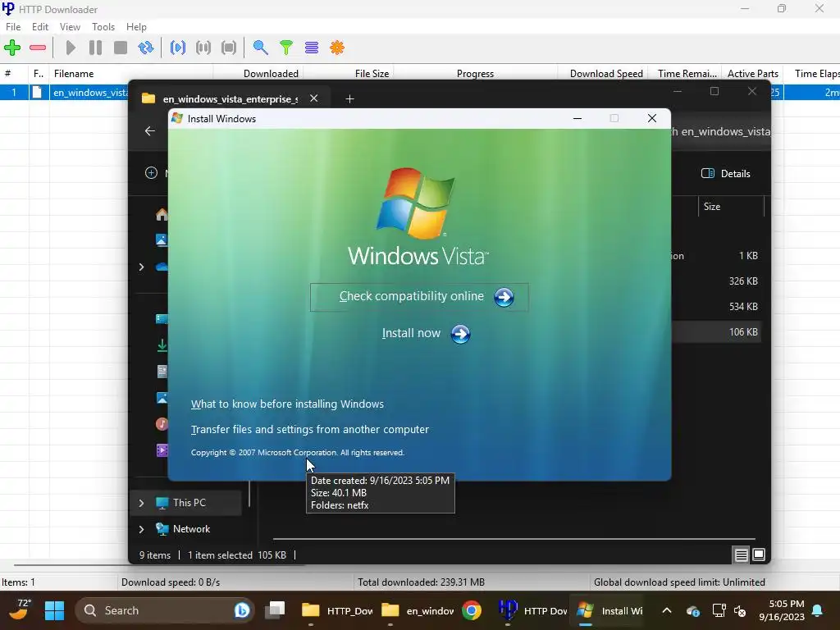Click the green filter funnel icon
The height and width of the screenshot is (630, 840).
tap(286, 48)
